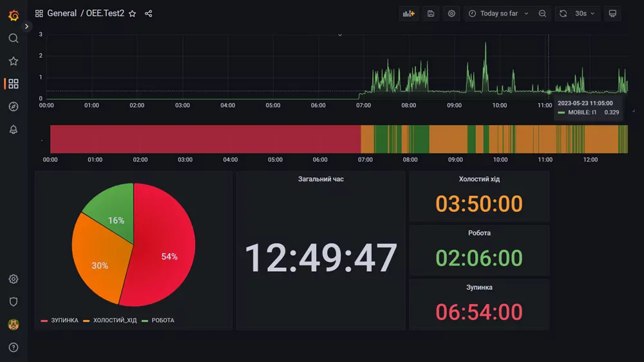Open dashboard settings gear in toolbar

451,14
